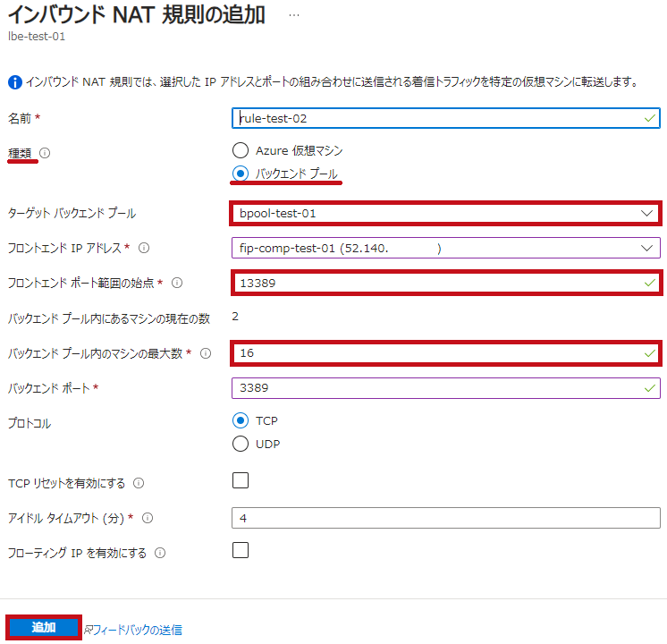Click info icon beside TCP リセットを有効にする
Viewport: 667px width, 644px height.
coord(139,483)
